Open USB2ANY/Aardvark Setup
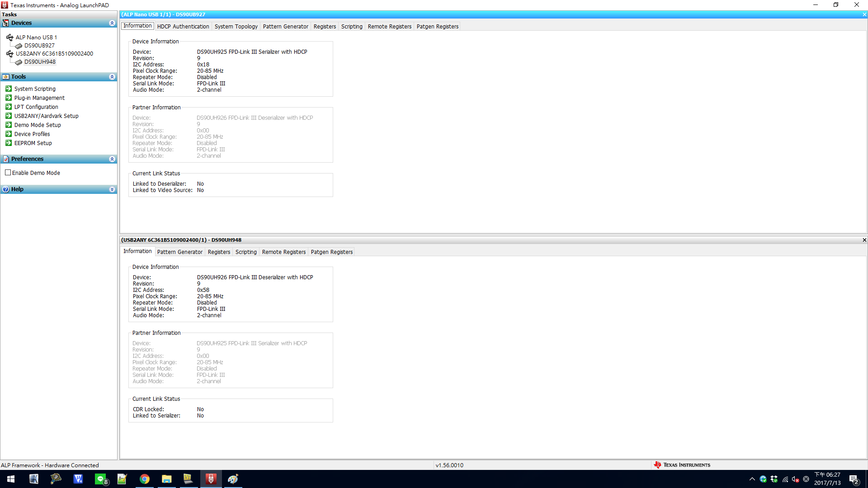Viewport: 868px width, 488px height. pos(46,116)
